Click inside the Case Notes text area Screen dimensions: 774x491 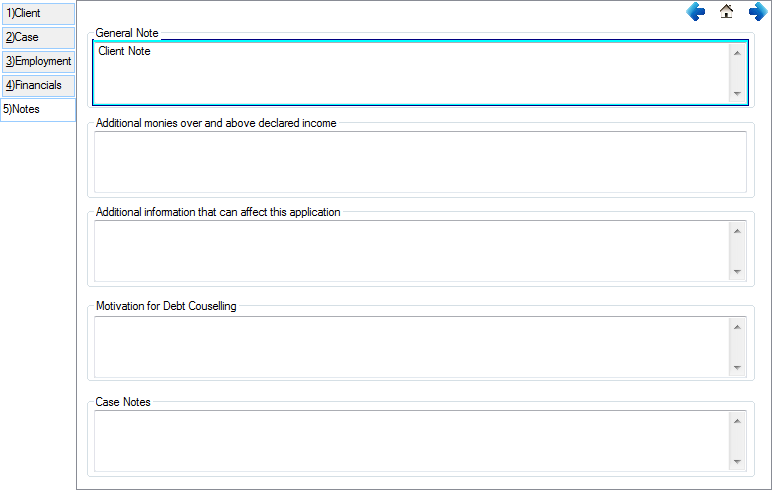pos(410,441)
